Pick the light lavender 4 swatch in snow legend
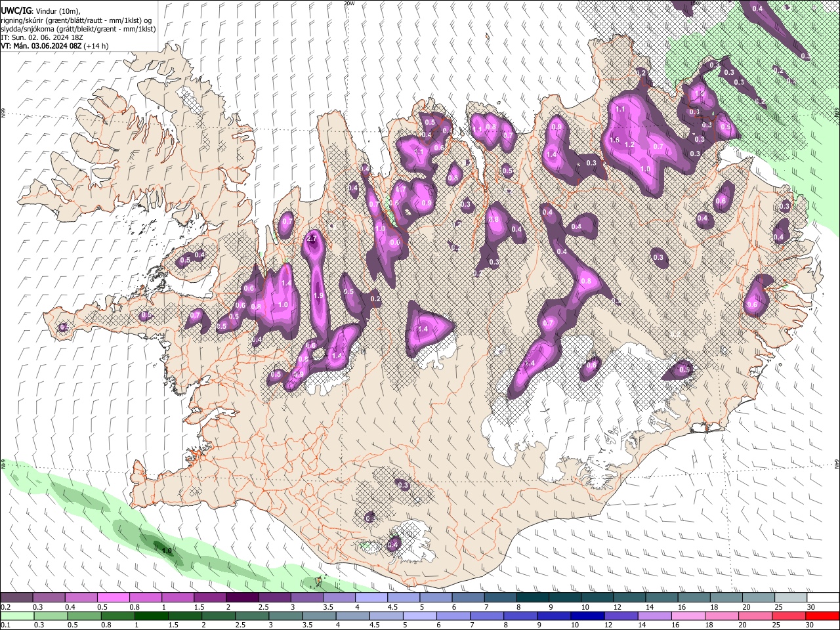Image resolution: width=840 pixels, height=630 pixels. click(371, 597)
